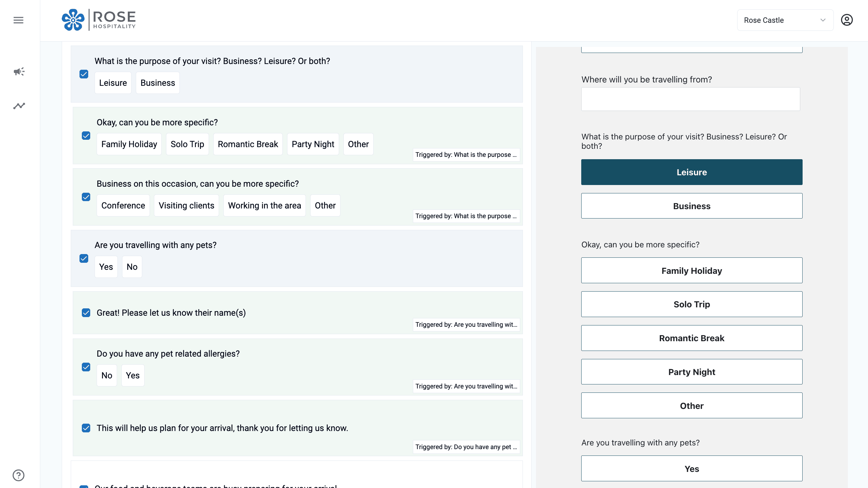The width and height of the screenshot is (868, 488).
Task: Type in the travelling from field
Action: coord(691,99)
